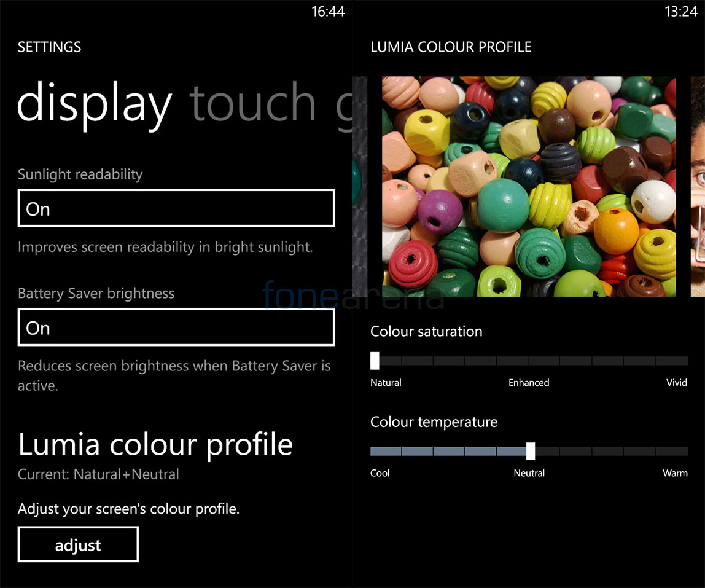Tap the next preview image on right edge
705x588 pixels.
point(698,186)
